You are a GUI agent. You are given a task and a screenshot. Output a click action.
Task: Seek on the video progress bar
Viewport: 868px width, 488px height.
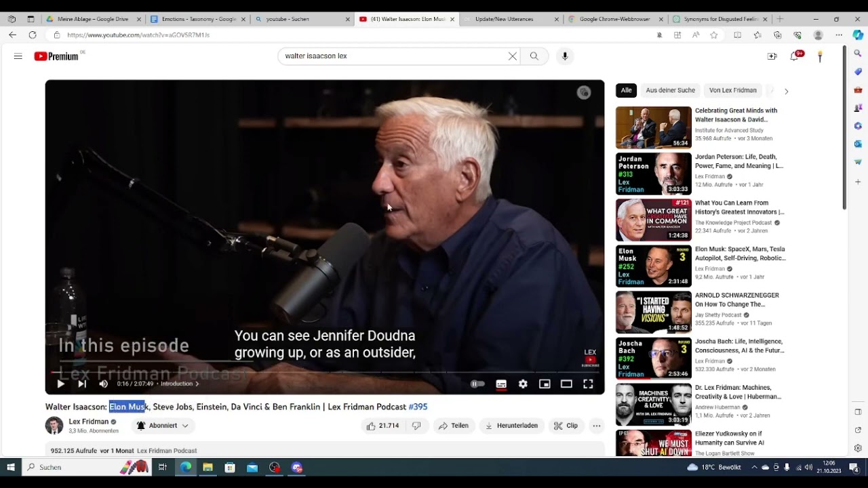click(x=325, y=372)
